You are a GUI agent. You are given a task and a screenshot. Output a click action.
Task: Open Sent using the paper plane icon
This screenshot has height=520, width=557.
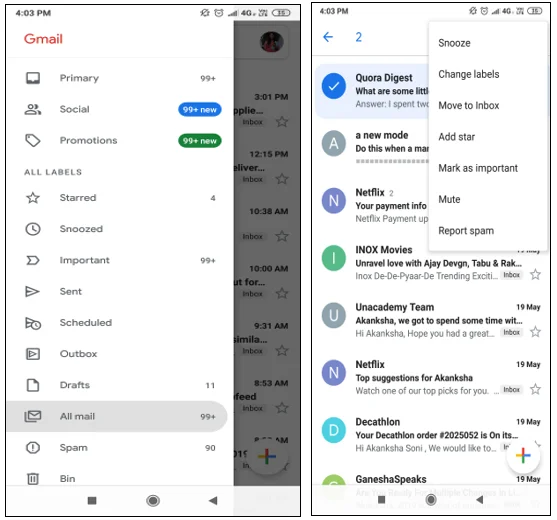(32, 291)
